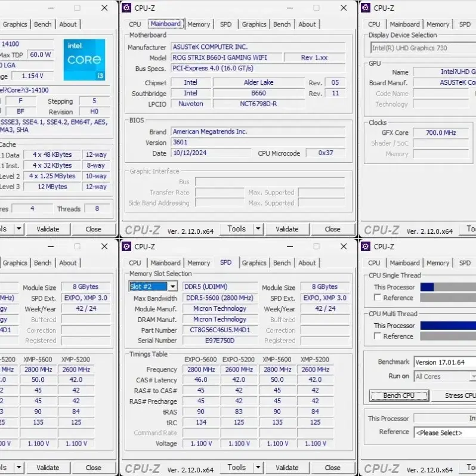Start benchmark with Bench CPU button
Screen dimensions: 476x476
point(399,395)
